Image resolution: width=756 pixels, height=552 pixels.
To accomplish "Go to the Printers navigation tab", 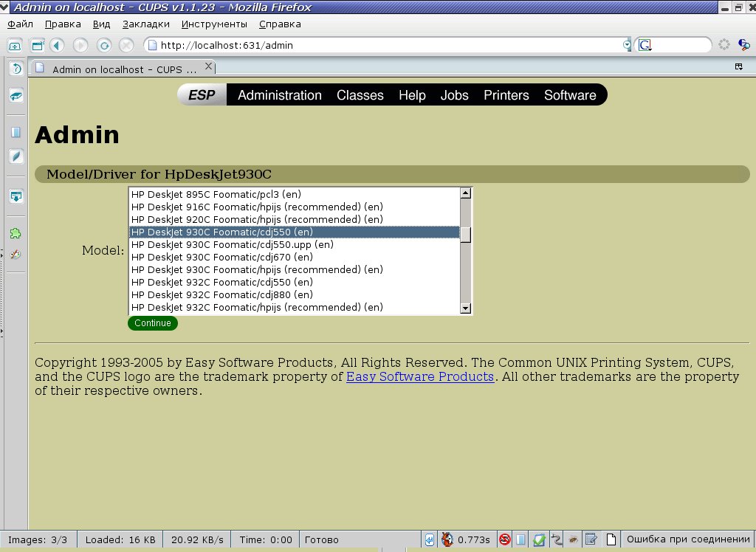I will 506,95.
